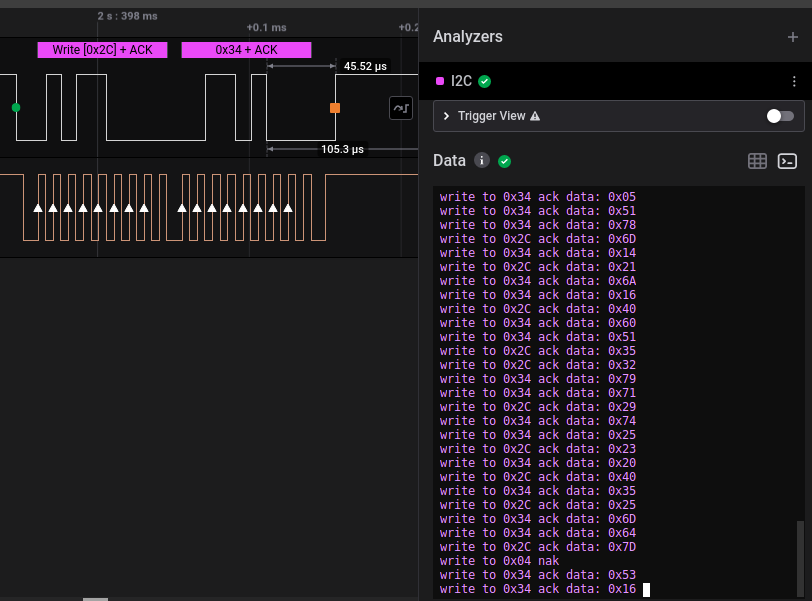
Task: Select the Write [0x2C] + ACK frame
Action: (x=103, y=50)
